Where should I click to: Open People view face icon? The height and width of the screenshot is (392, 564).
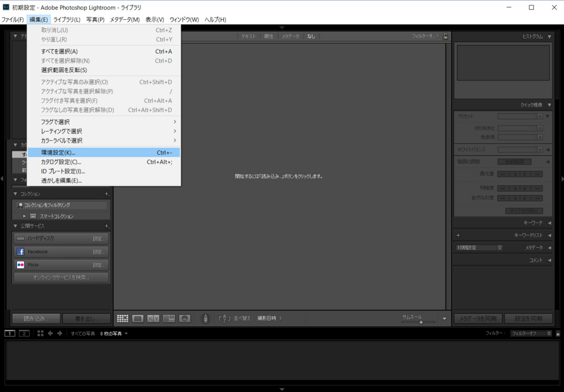pyautogui.click(x=185, y=318)
